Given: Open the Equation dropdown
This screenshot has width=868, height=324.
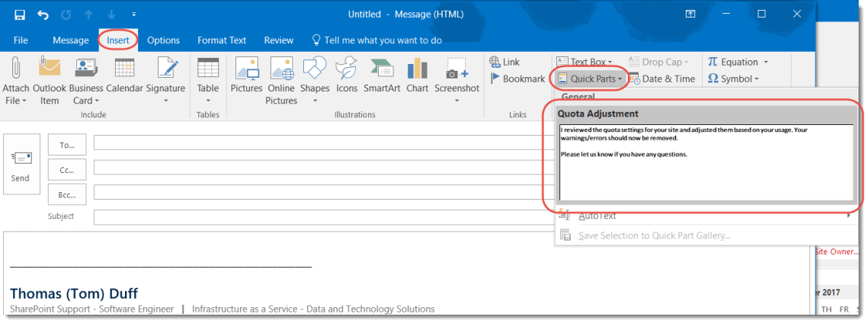Looking at the screenshot, I should [738, 62].
